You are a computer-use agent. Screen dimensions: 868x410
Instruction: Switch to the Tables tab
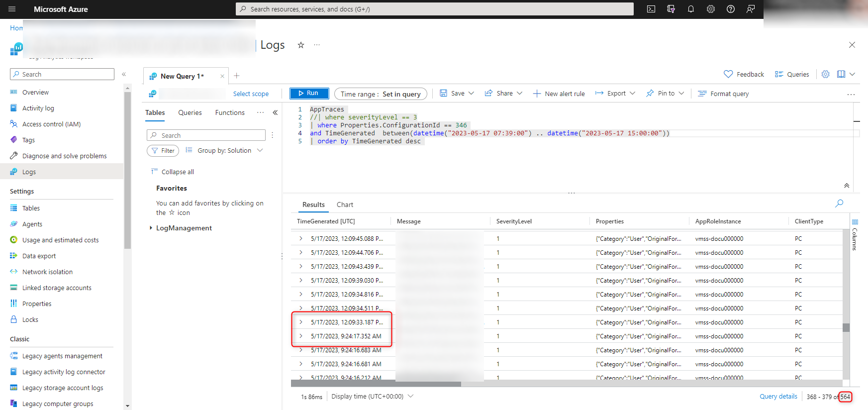[x=155, y=112]
